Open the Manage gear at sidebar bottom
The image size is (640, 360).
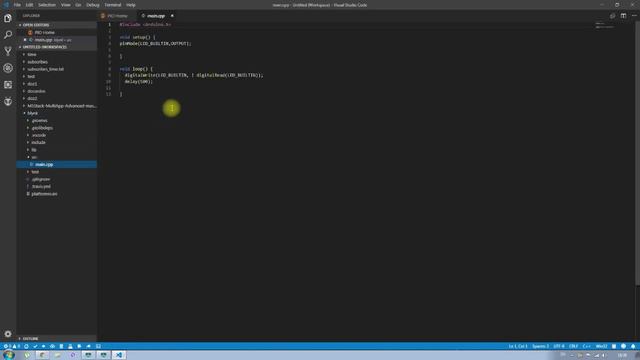pyautogui.click(x=8, y=334)
